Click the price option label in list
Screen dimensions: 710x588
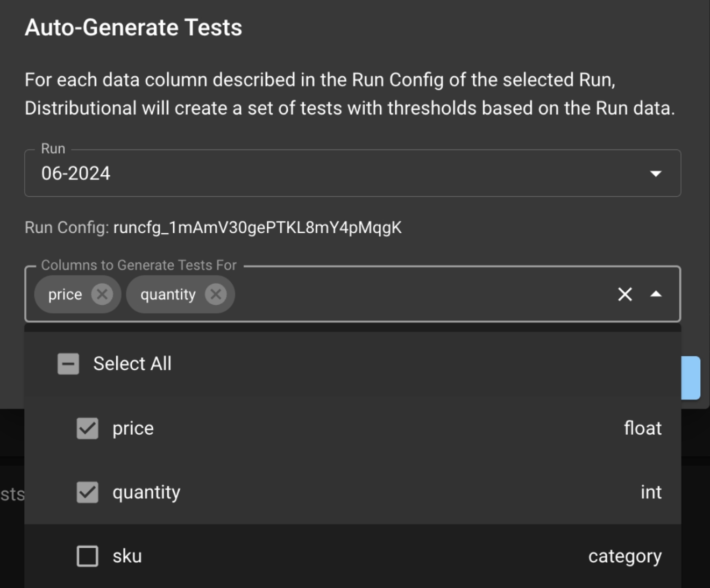[133, 428]
